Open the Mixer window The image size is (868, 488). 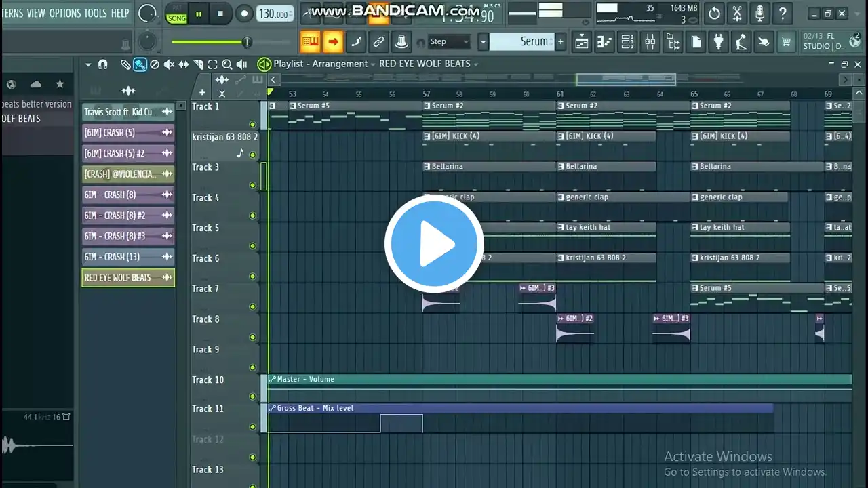click(x=650, y=42)
